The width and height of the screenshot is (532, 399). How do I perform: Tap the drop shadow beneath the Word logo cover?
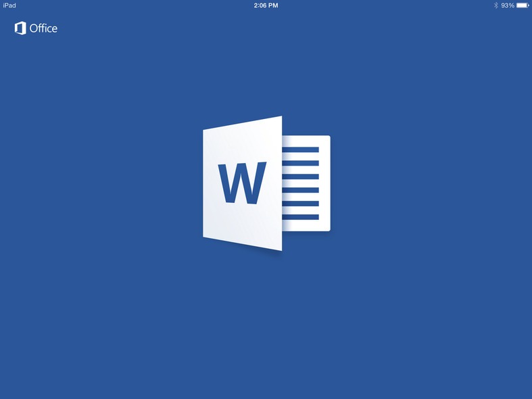click(267, 252)
